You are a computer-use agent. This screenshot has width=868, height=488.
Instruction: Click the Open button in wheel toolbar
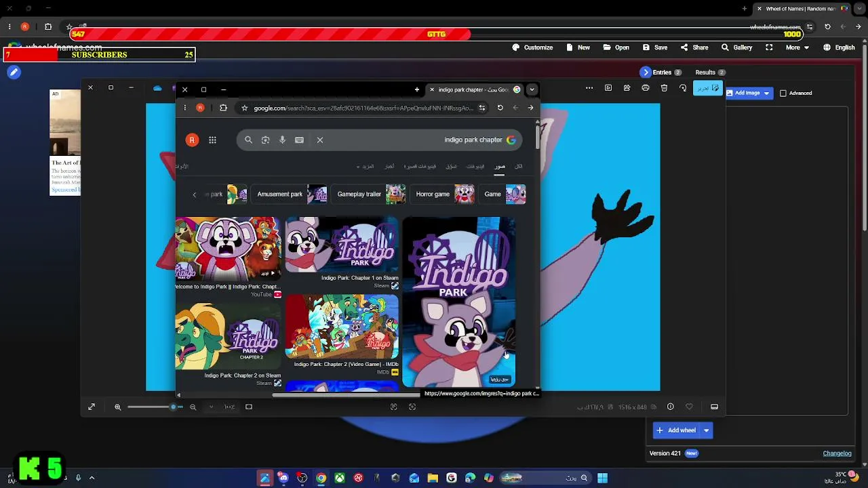point(616,47)
